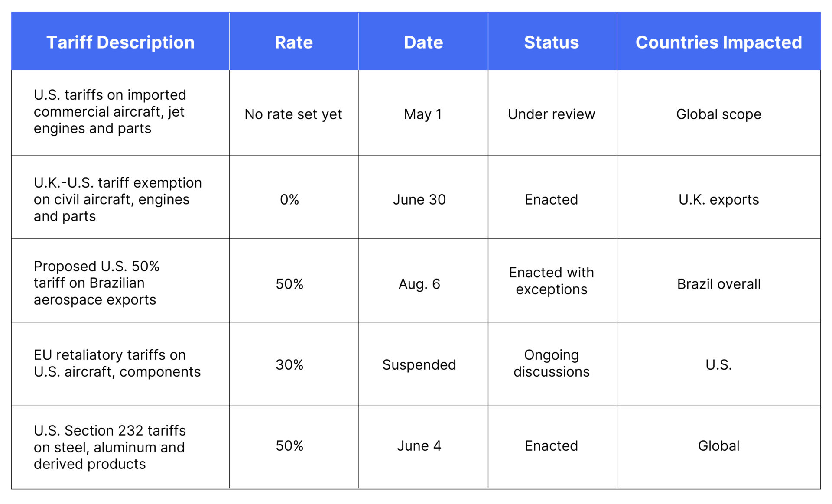
Task: Select the 'Aug. 6' date cell
Action: (419, 284)
